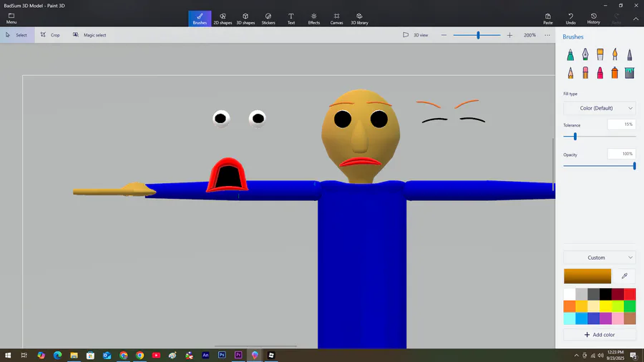Open Microsoft Edge from taskbar
The height and width of the screenshot is (362, 644).
[57, 356]
